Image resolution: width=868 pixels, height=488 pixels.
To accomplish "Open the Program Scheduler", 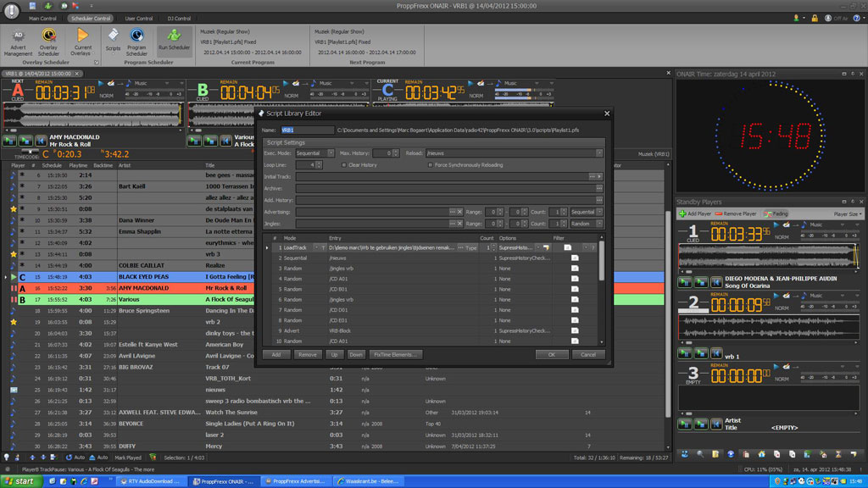I will pos(139,41).
